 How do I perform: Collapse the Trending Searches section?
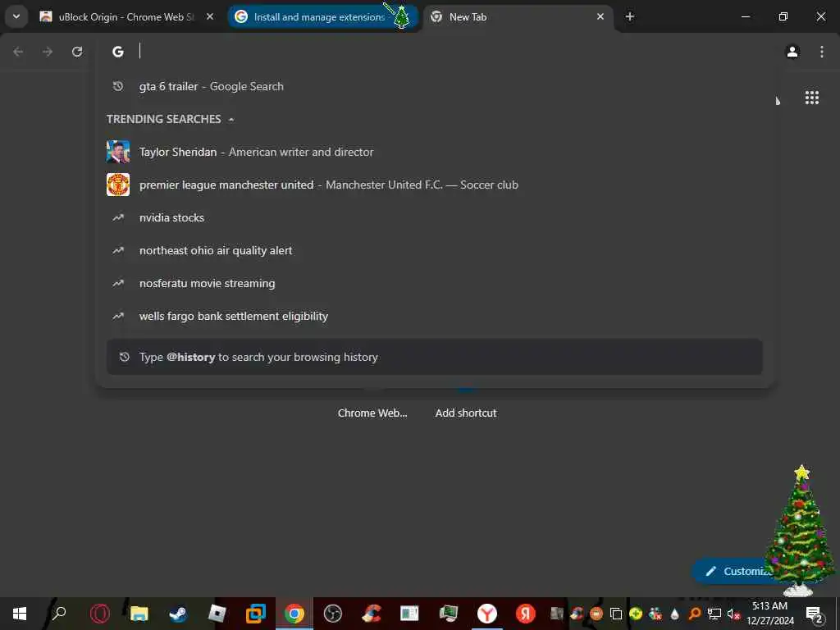pyautogui.click(x=231, y=119)
